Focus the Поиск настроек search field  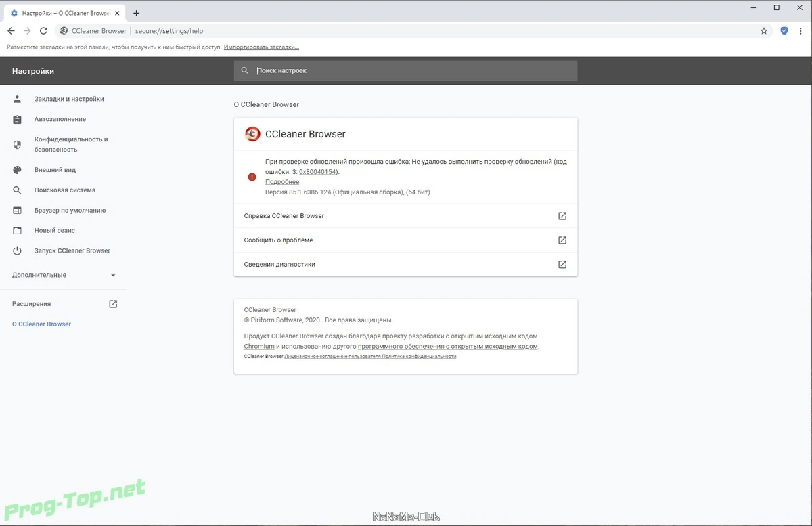(405, 70)
